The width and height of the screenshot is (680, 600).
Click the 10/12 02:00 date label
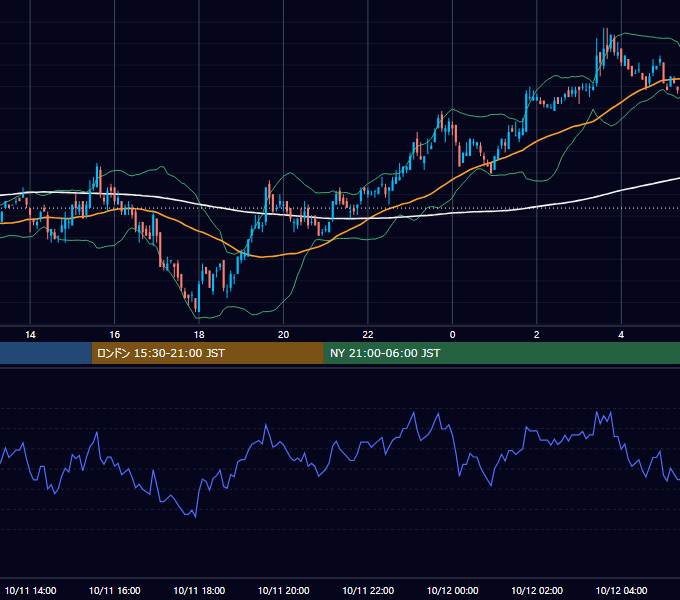point(537,590)
